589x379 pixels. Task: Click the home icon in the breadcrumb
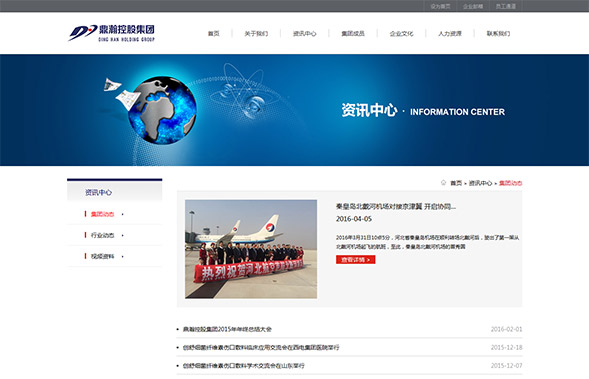pos(443,183)
